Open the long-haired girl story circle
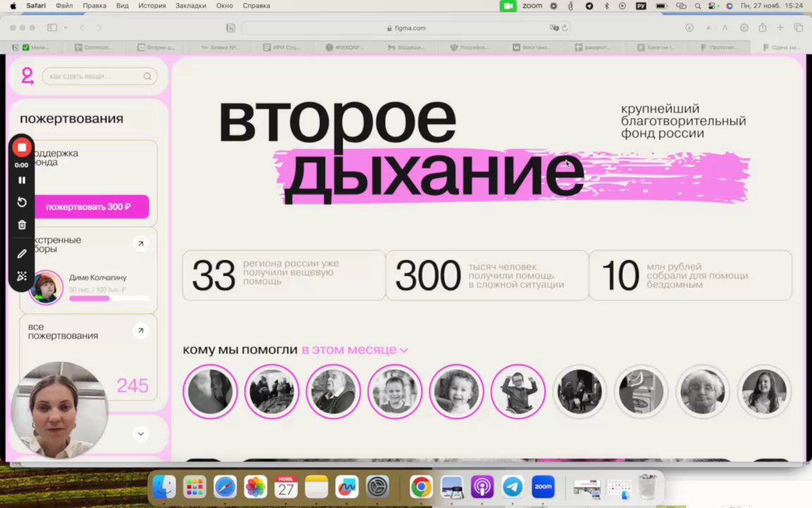812x508 pixels. (x=764, y=392)
